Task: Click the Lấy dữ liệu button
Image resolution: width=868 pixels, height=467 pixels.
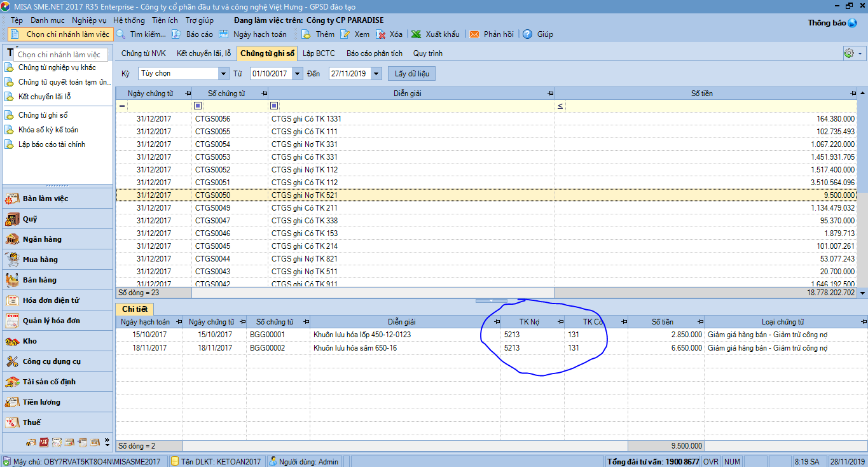Action: coord(411,74)
